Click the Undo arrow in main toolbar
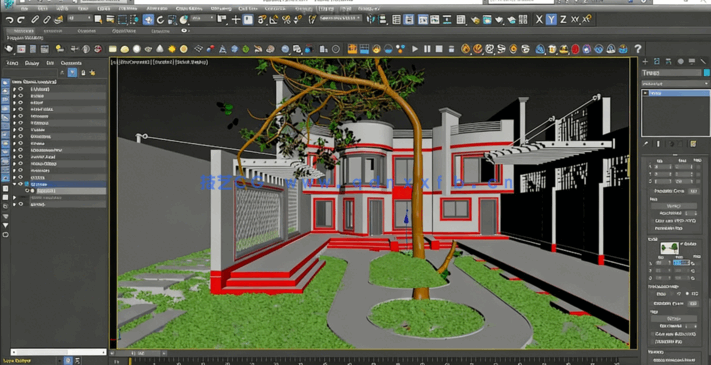This screenshot has height=365, width=711. 10,19
